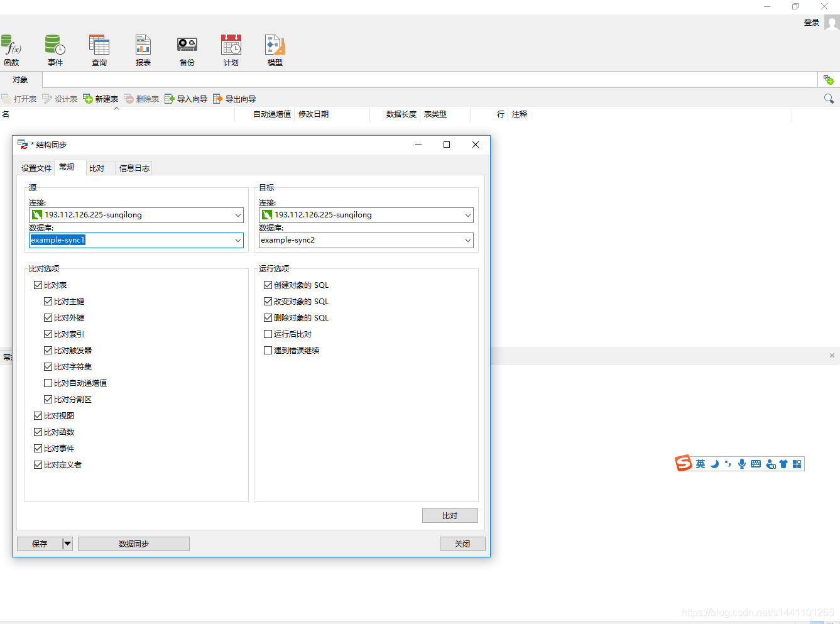The height and width of the screenshot is (624, 840).
Task: Click the 保存 save button
Action: point(40,544)
